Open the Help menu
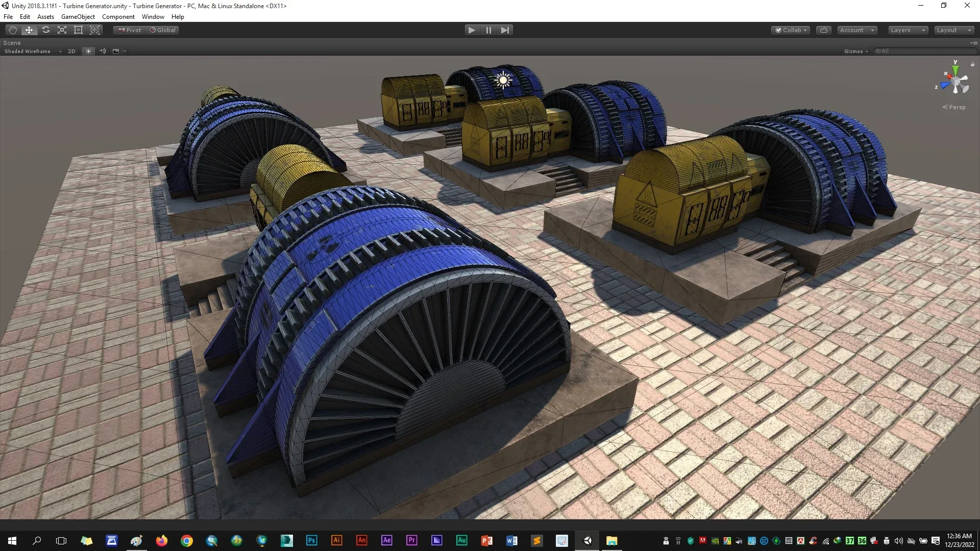The width and height of the screenshot is (980, 551). click(178, 17)
